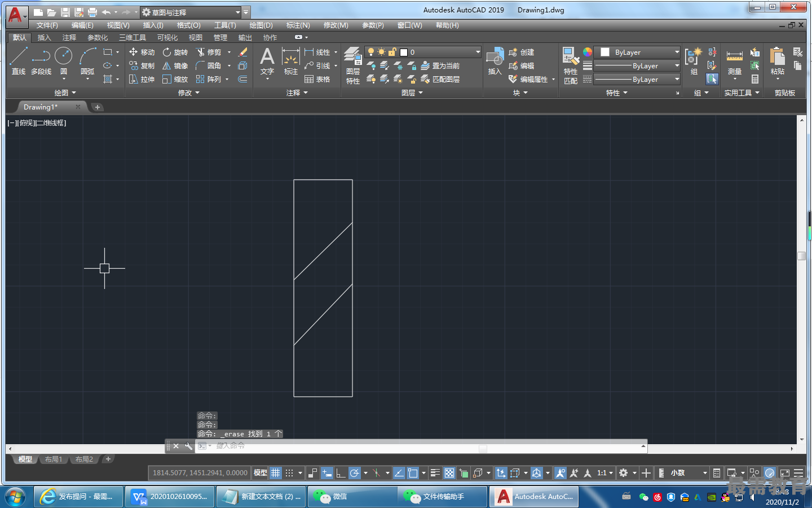The image size is (812, 508).
Task: Choose the 复制 copy tool
Action: click(142, 65)
